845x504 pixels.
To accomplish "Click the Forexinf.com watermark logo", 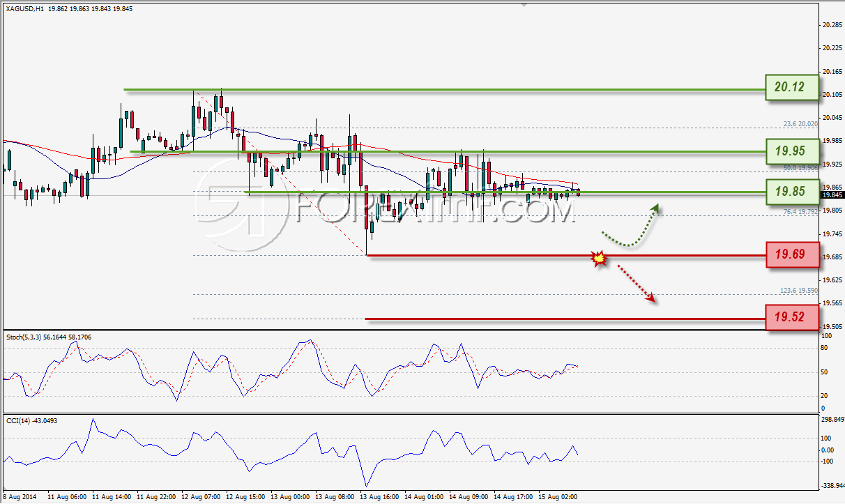I will [x=383, y=206].
